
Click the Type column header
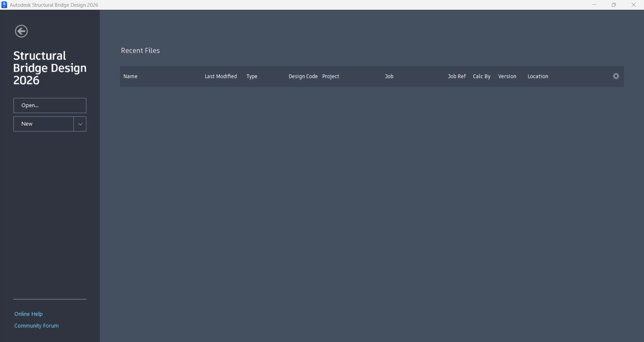(x=252, y=76)
